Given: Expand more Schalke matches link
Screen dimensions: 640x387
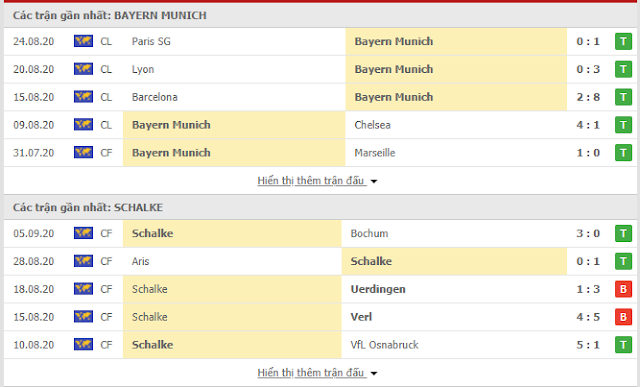Looking at the screenshot, I should pos(311,373).
